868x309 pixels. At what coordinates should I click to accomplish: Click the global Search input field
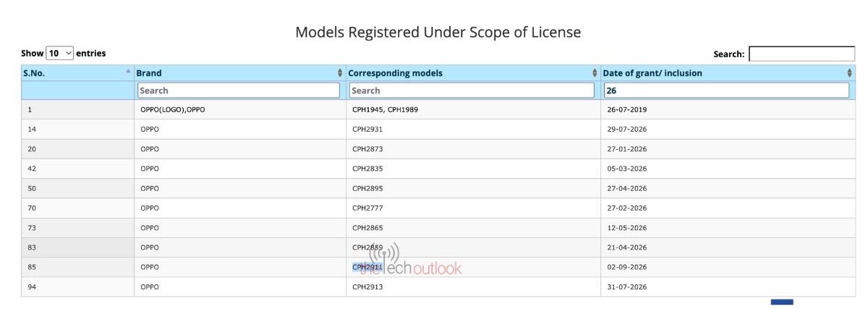coord(801,54)
